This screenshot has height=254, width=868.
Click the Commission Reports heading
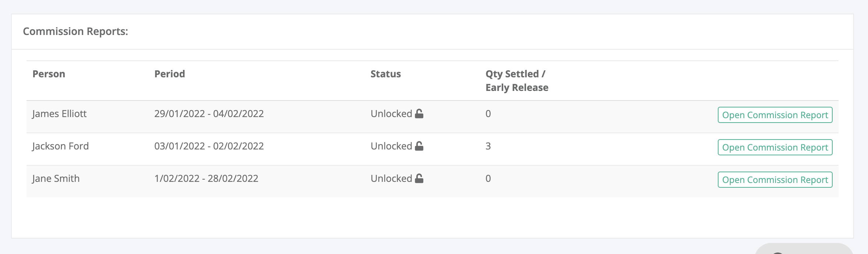[75, 31]
